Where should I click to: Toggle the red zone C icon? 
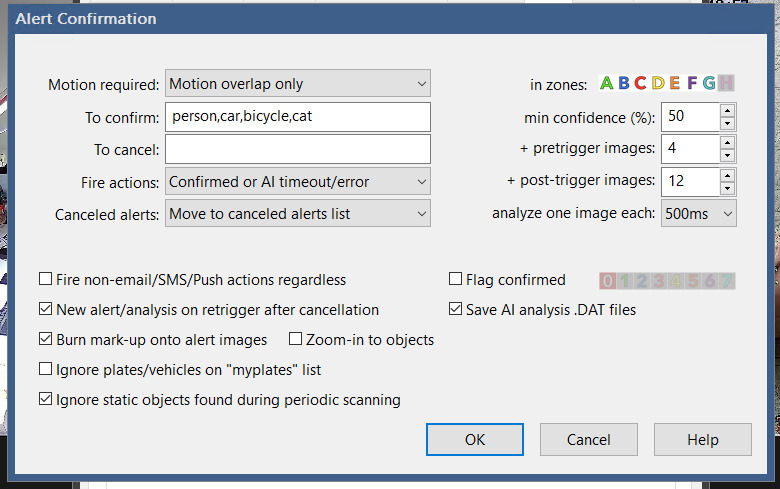(x=641, y=83)
